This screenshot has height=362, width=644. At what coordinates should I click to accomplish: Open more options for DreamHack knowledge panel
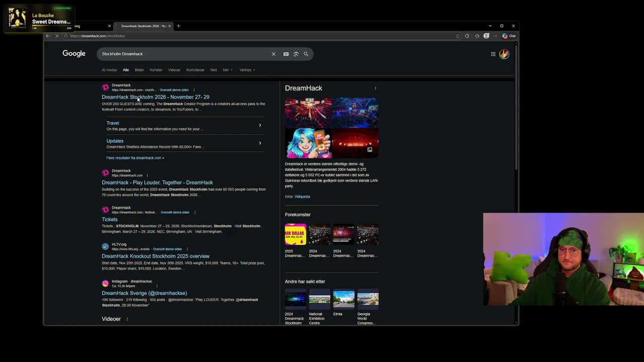375,88
